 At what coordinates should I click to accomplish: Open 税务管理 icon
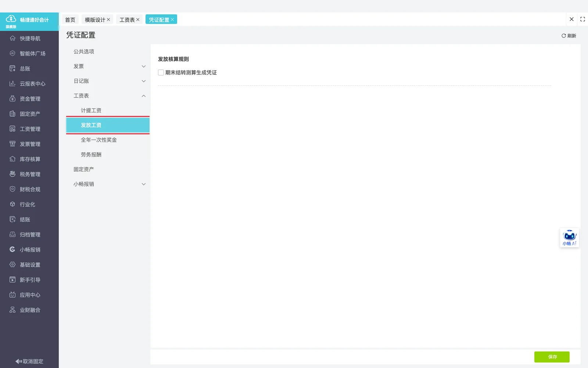(12, 174)
